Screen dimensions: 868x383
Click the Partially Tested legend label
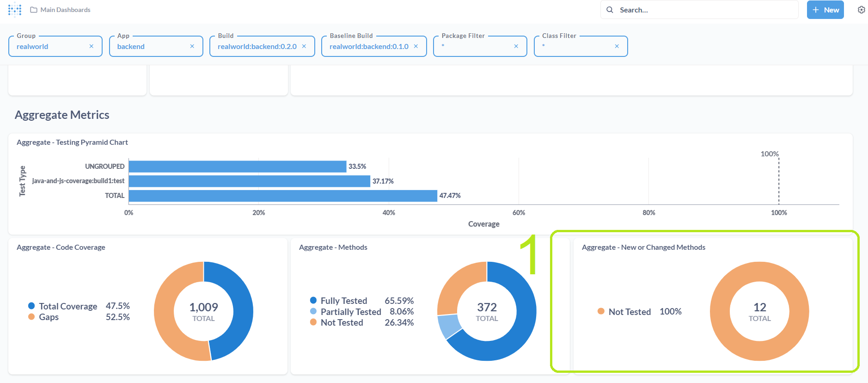point(351,312)
